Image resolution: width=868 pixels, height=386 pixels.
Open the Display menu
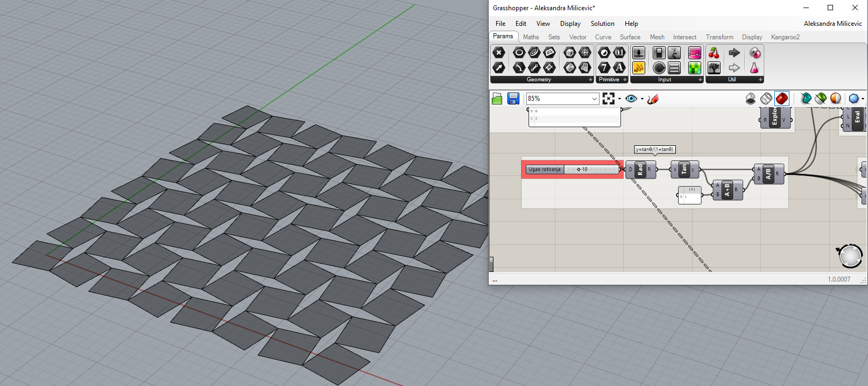[570, 24]
